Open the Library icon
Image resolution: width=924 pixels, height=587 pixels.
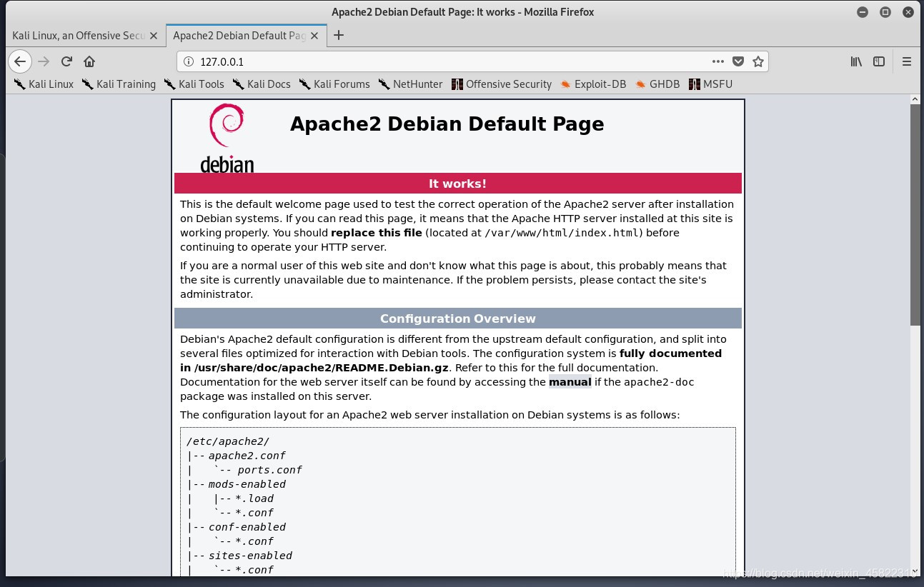[856, 61]
